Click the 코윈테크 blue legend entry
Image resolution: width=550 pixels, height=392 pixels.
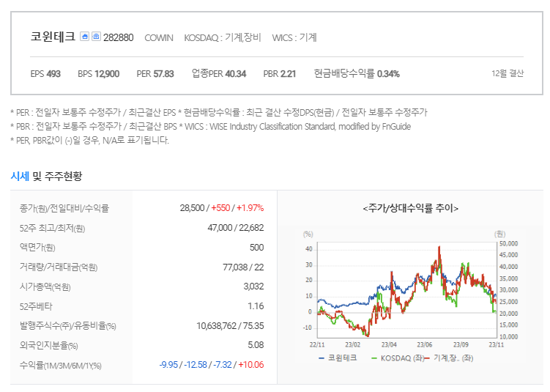pos(338,358)
